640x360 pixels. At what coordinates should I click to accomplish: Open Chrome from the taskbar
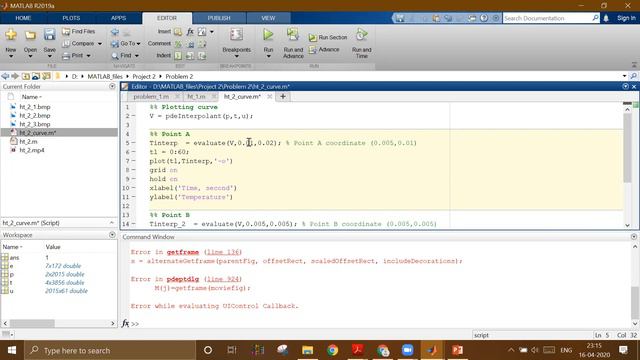[x=333, y=350]
